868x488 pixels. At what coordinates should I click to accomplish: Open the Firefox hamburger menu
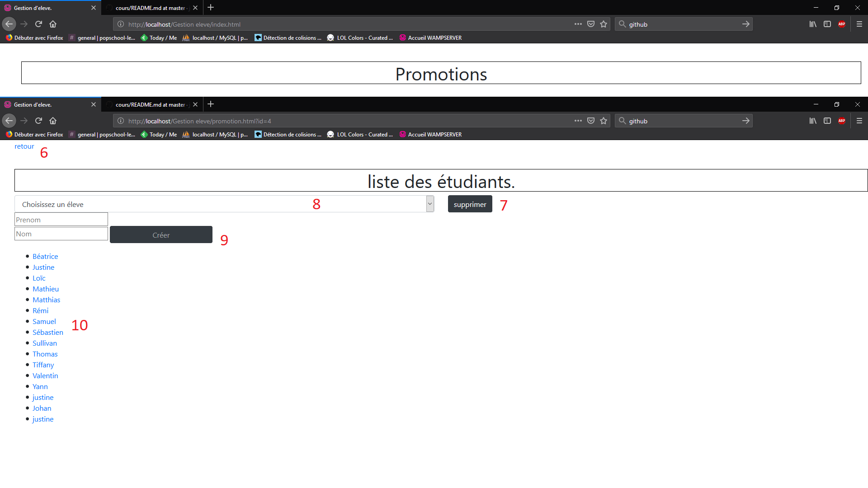tap(859, 121)
